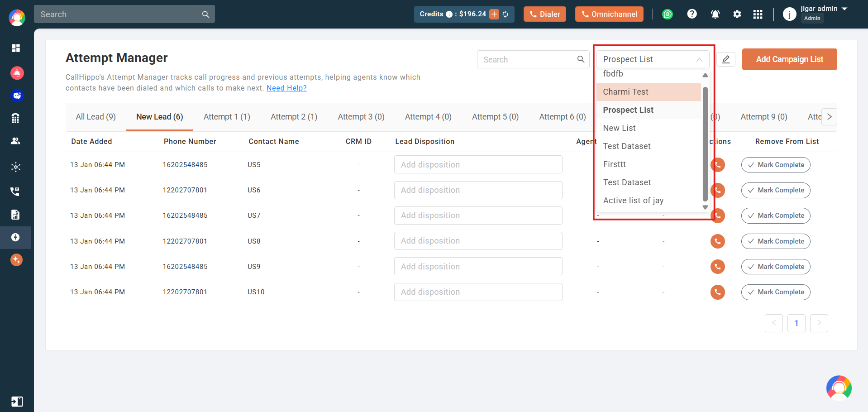Open the bot icon in sidebar
The width and height of the screenshot is (868, 412).
(17, 73)
